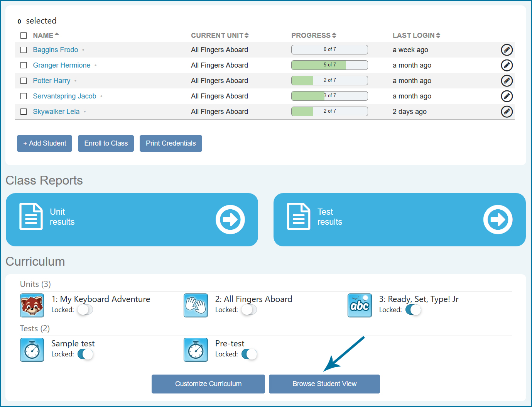Tick the select-all checkbox in header

click(24, 36)
